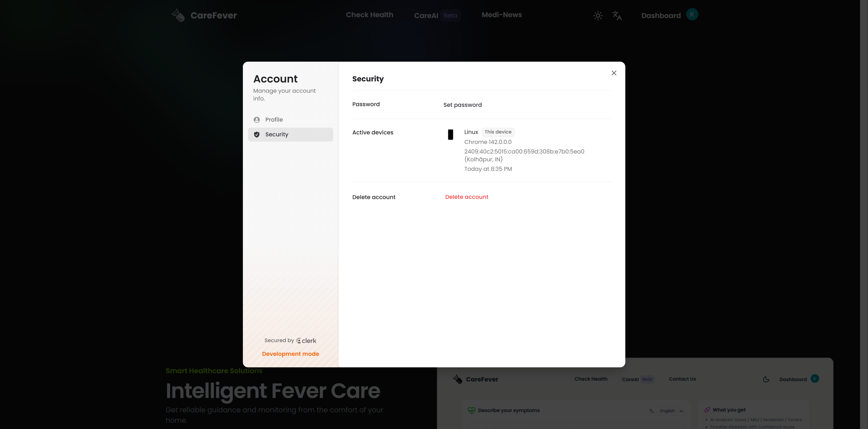Click the CareFever logo icon
868x429 pixels.
178,15
